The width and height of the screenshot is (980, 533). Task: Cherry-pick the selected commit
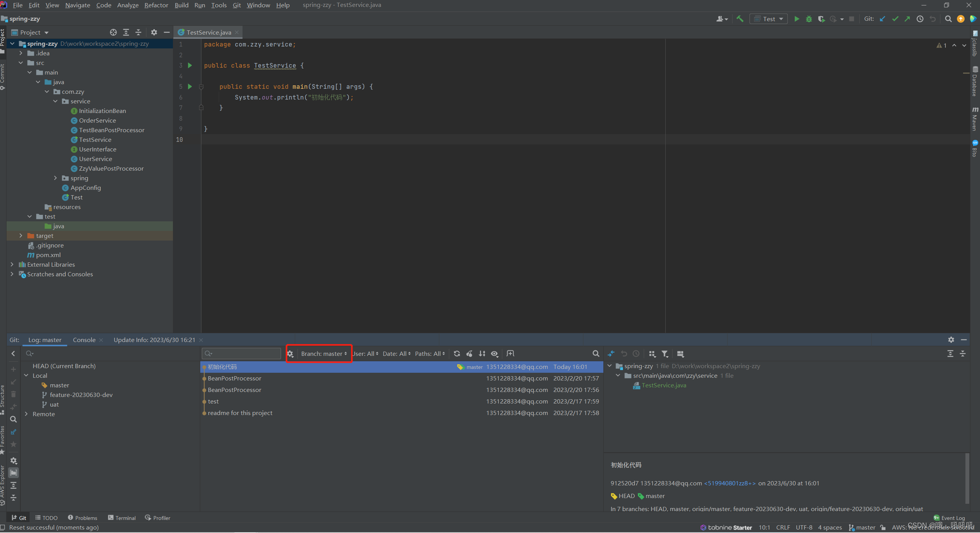469,354
